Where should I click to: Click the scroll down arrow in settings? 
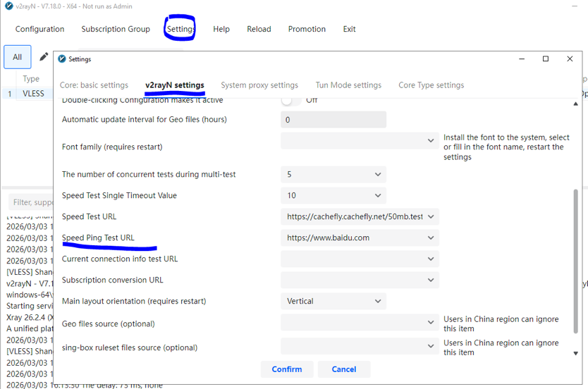[x=576, y=353]
